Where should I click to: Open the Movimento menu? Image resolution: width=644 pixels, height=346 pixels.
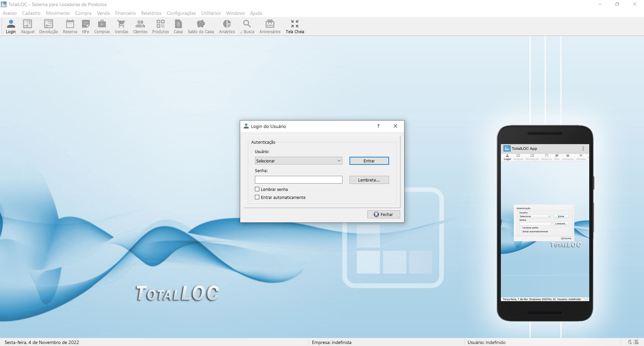pyautogui.click(x=58, y=13)
